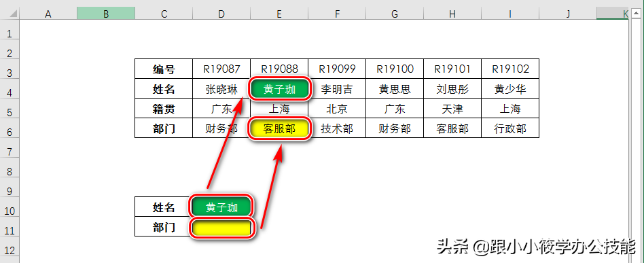Image resolution: width=644 pixels, height=263 pixels.
Task: Select row 8 header
Action: [x=10, y=167]
